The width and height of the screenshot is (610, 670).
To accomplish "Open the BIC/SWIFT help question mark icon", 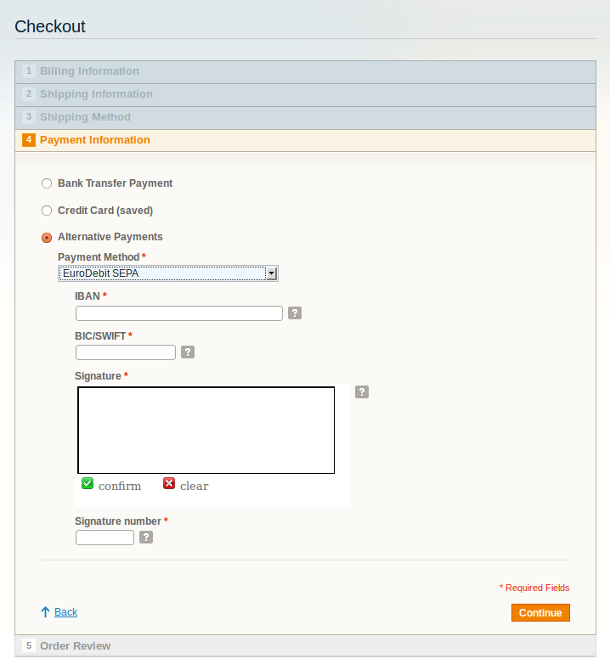I will 188,352.
